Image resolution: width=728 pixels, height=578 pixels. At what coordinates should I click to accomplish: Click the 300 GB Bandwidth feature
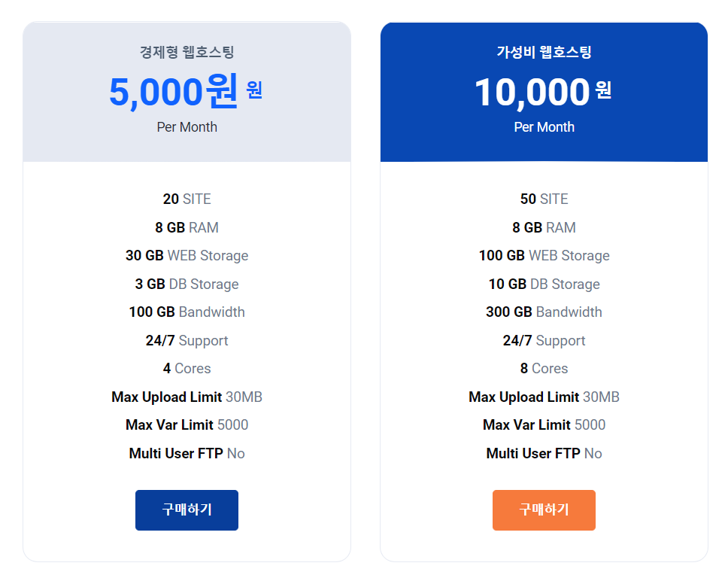(544, 312)
